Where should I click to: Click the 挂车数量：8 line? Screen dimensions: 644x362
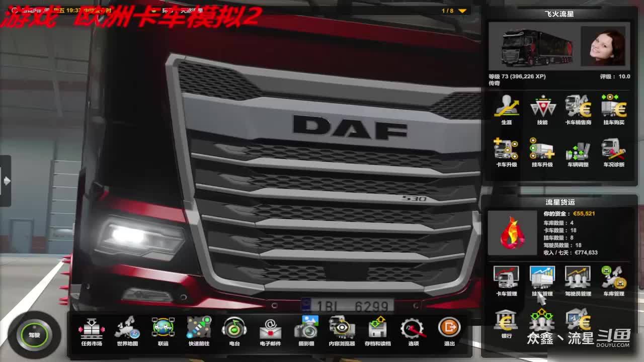point(558,238)
